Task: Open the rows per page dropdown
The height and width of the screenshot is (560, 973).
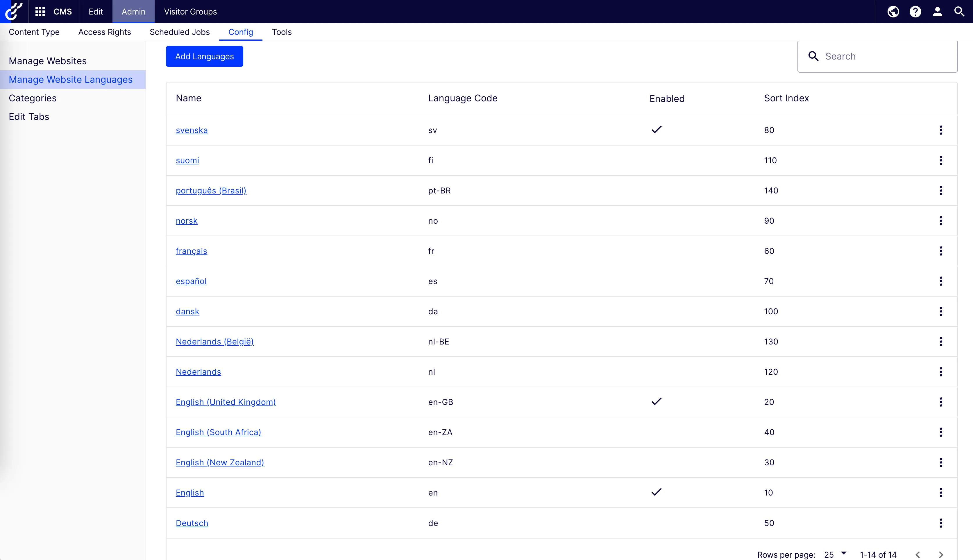Action: click(x=835, y=554)
